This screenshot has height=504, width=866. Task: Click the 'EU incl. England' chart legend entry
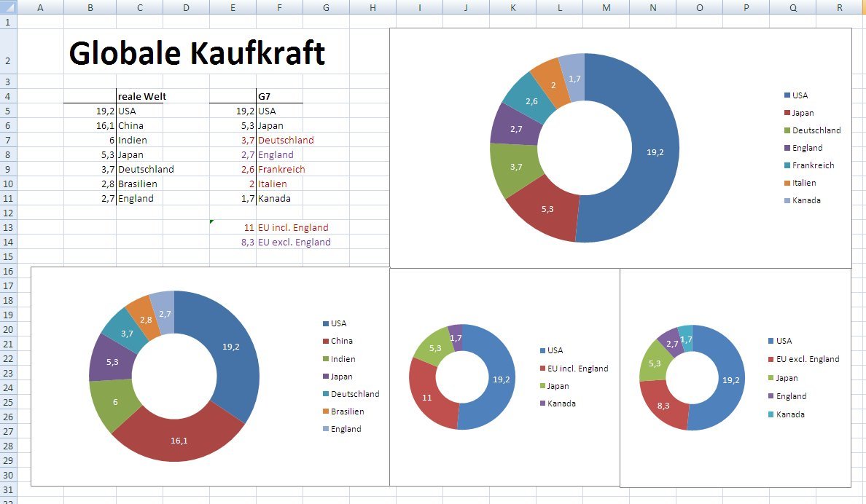tap(578, 369)
